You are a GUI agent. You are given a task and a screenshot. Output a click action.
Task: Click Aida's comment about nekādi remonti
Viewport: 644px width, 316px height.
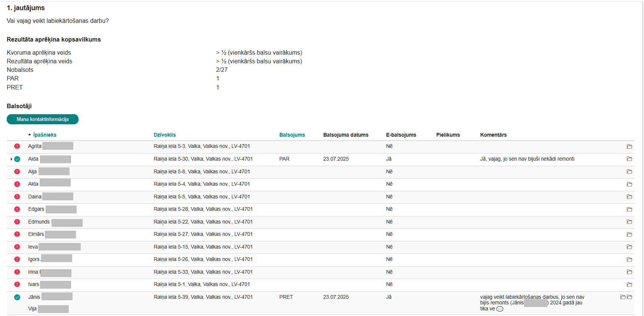(x=527, y=159)
